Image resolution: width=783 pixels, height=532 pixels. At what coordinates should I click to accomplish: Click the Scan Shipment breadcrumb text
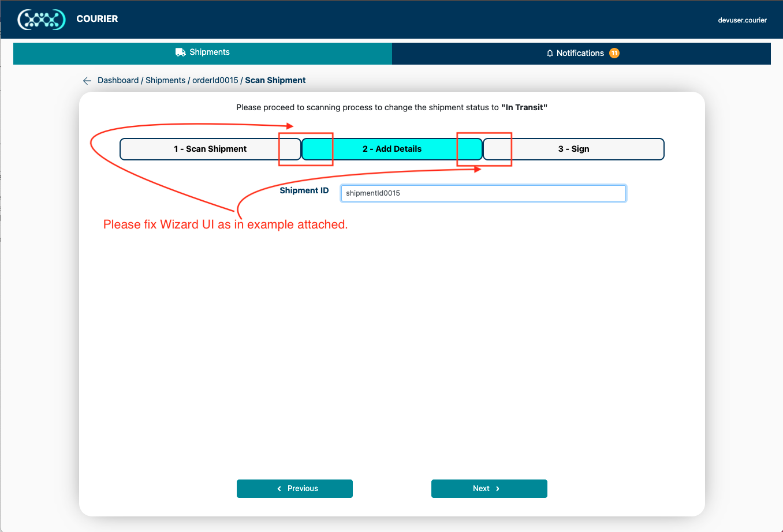tap(275, 80)
